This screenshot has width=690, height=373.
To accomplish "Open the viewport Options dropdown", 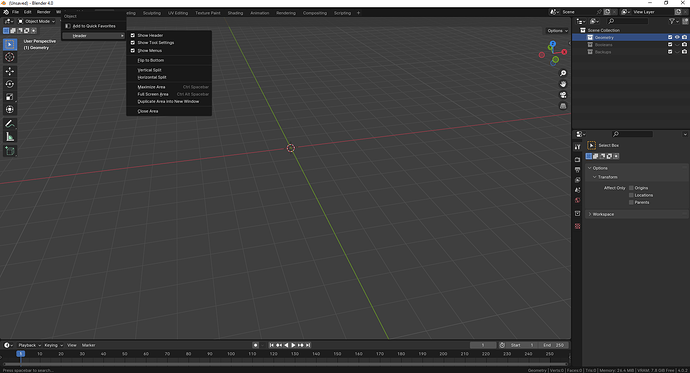I will tap(557, 31).
